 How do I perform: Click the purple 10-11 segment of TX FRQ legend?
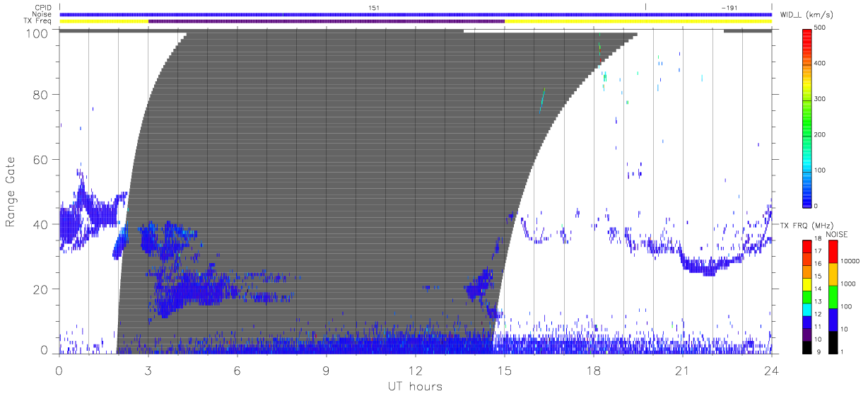(x=807, y=335)
